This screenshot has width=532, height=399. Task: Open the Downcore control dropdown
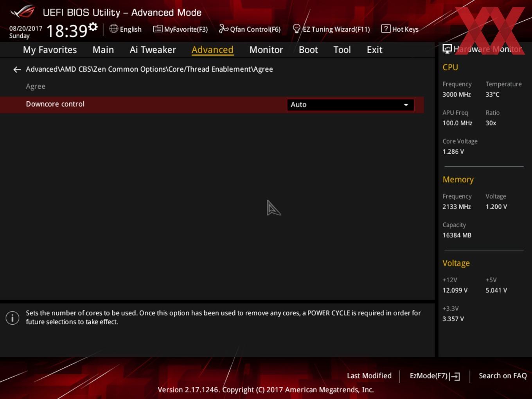click(350, 105)
